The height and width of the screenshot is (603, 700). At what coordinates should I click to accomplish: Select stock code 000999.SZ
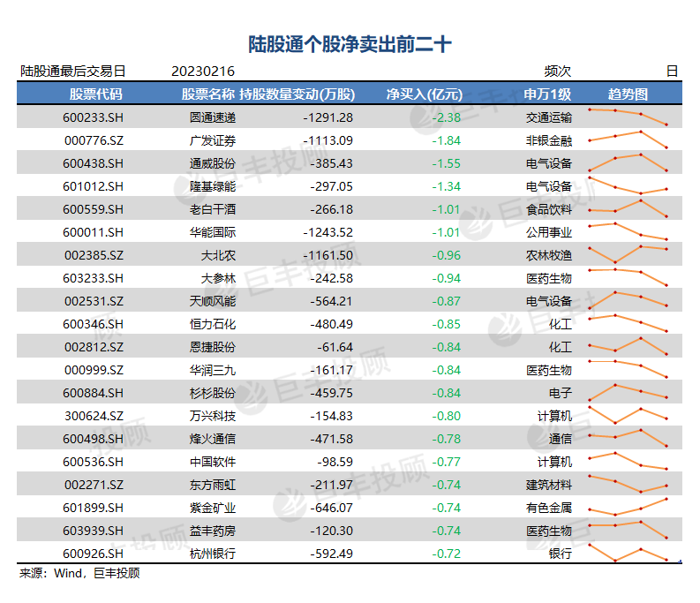(x=94, y=370)
